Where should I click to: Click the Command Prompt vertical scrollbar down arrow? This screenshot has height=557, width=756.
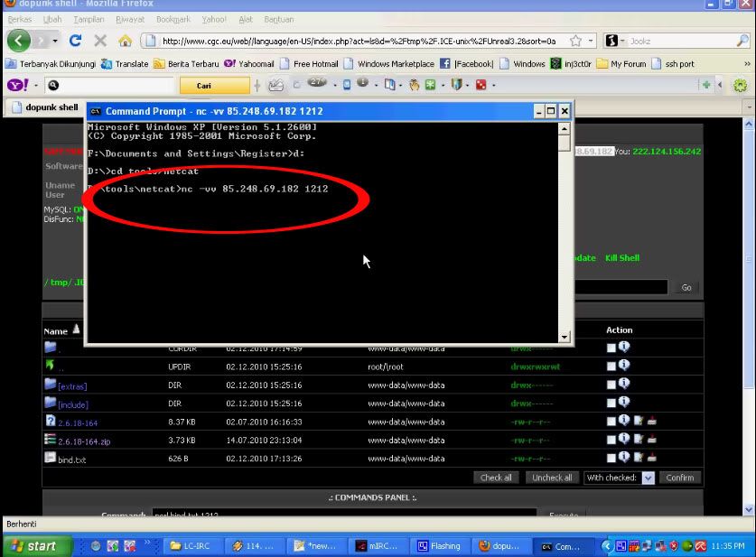click(x=565, y=338)
